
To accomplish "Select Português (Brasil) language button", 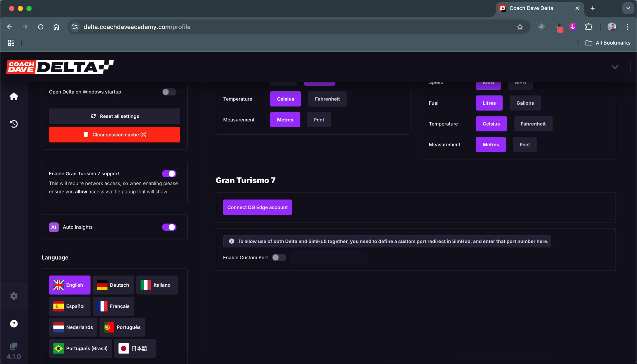I will 80,348.
